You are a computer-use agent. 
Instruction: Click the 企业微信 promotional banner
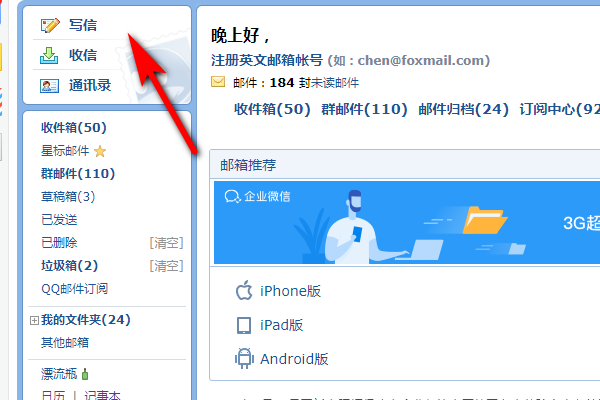pos(407,223)
